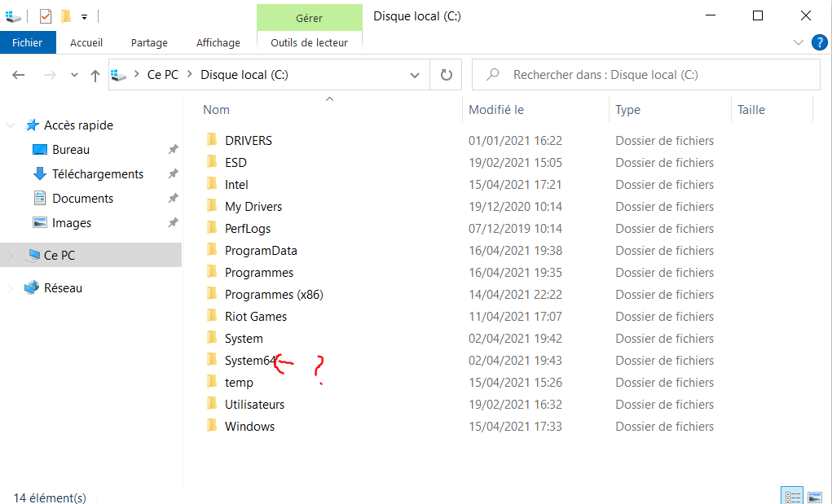Viewport: 832px width, 504px height.
Task: Switch to details view layout
Action: coord(791,496)
